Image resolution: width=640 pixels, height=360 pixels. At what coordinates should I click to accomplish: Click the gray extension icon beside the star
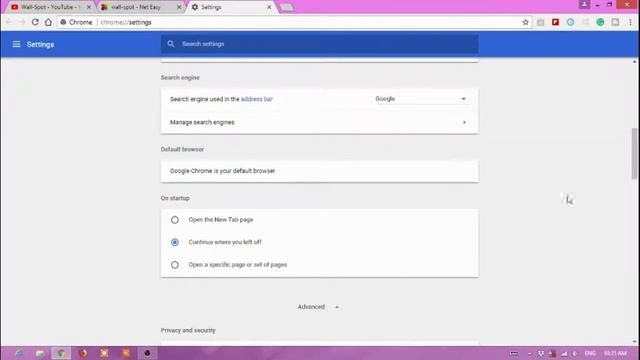540,22
